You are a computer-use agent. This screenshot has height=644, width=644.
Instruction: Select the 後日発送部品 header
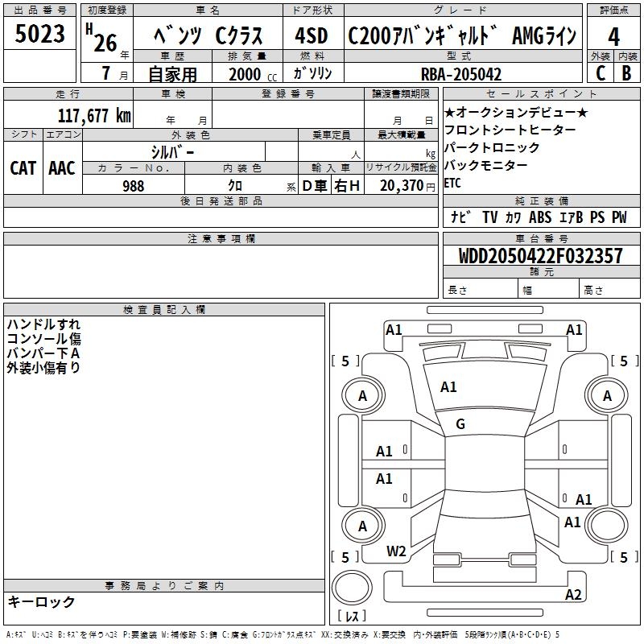pyautogui.click(x=221, y=200)
